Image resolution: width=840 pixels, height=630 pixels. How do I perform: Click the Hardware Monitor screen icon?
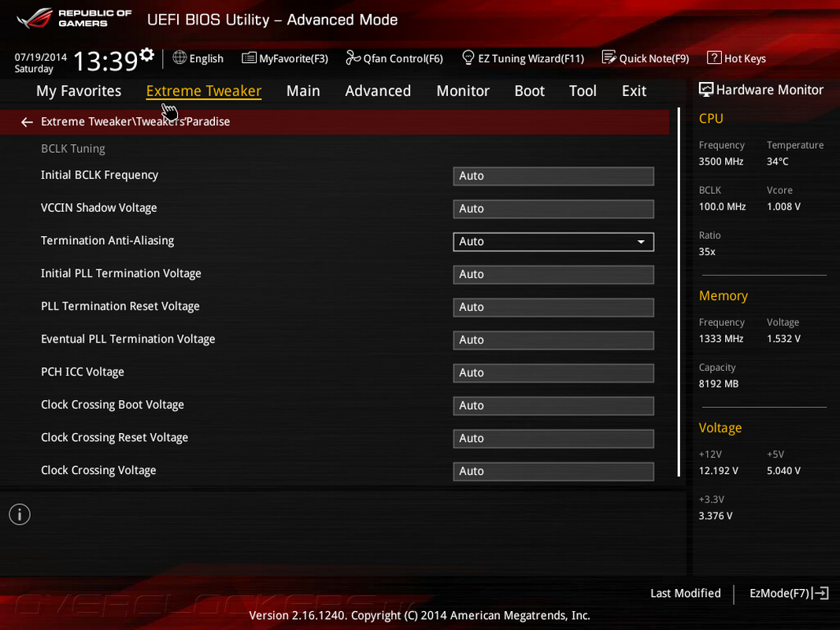[706, 90]
